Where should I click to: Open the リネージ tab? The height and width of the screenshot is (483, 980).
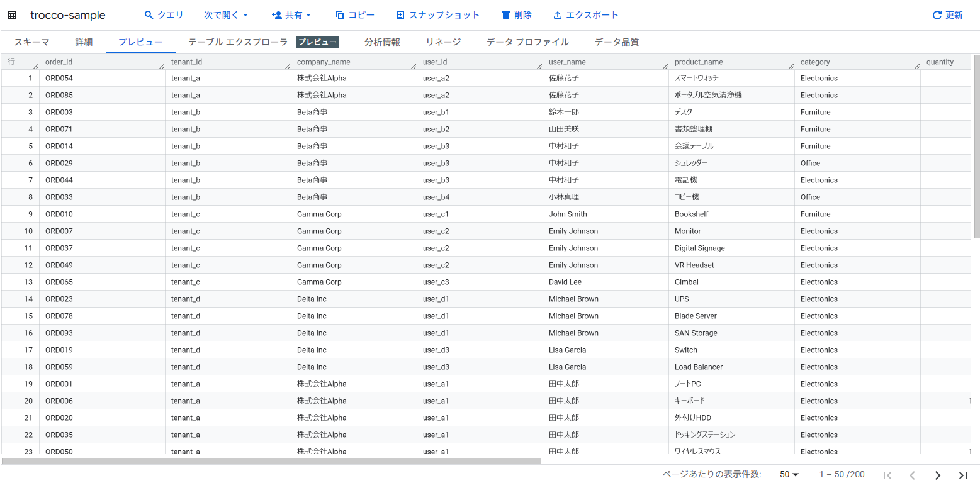coord(443,42)
